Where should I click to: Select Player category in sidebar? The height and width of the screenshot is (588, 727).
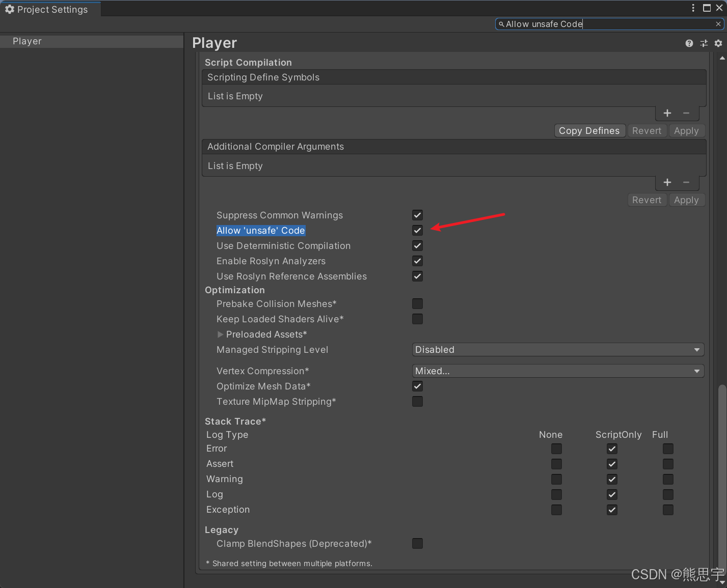[92, 41]
